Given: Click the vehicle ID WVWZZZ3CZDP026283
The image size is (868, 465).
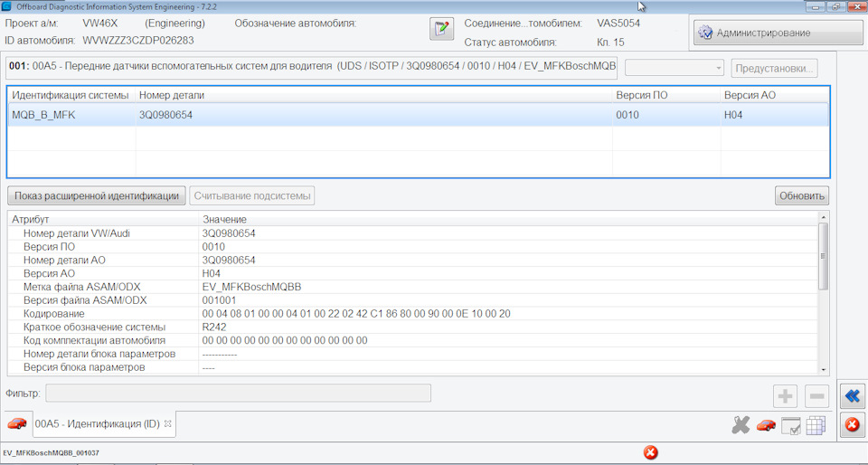Looking at the screenshot, I should pyautogui.click(x=138, y=41).
